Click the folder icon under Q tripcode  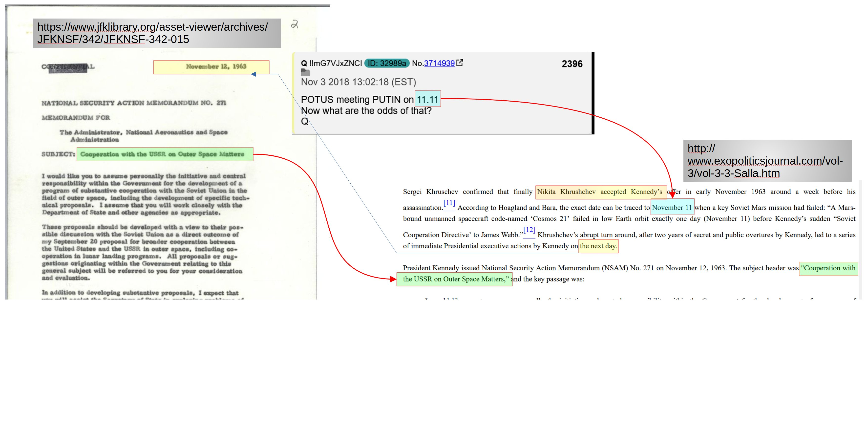tap(305, 72)
